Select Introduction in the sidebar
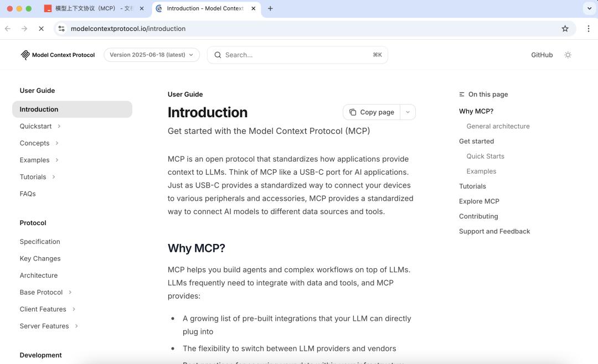Screen dimensions: 598x364 pos(72,110)
